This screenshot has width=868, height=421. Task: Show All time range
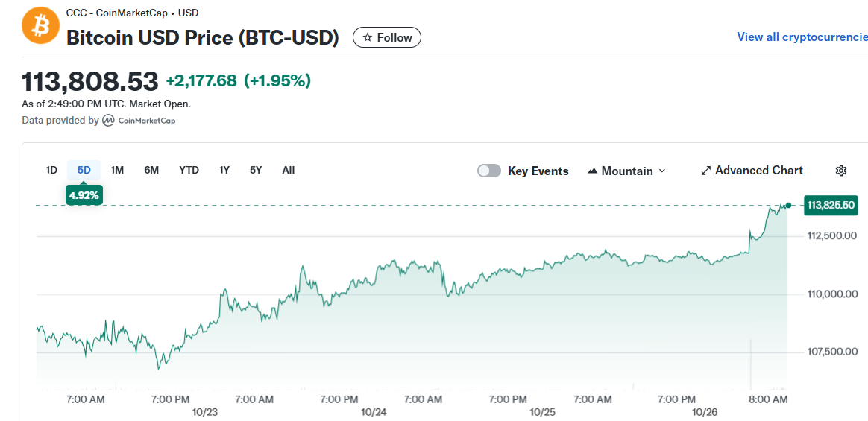pos(289,170)
